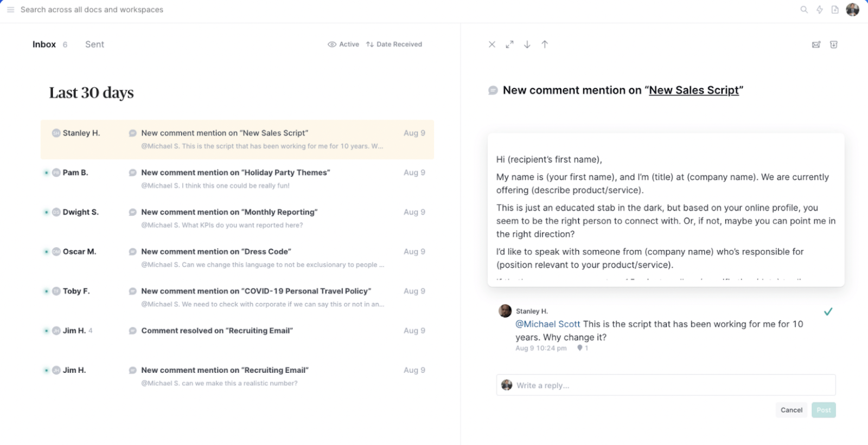Open the hamburger menu icon
Screen dimensions: 868x445
pos(10,10)
